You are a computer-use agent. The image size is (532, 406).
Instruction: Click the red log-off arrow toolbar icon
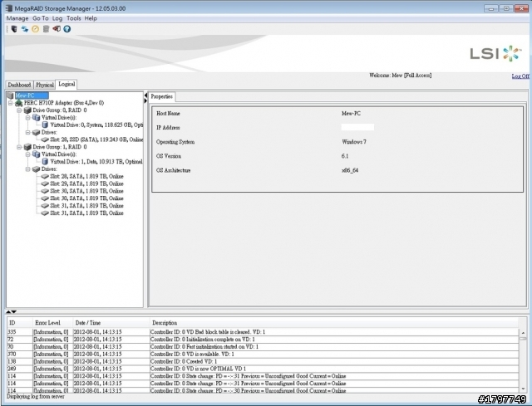tap(57, 29)
